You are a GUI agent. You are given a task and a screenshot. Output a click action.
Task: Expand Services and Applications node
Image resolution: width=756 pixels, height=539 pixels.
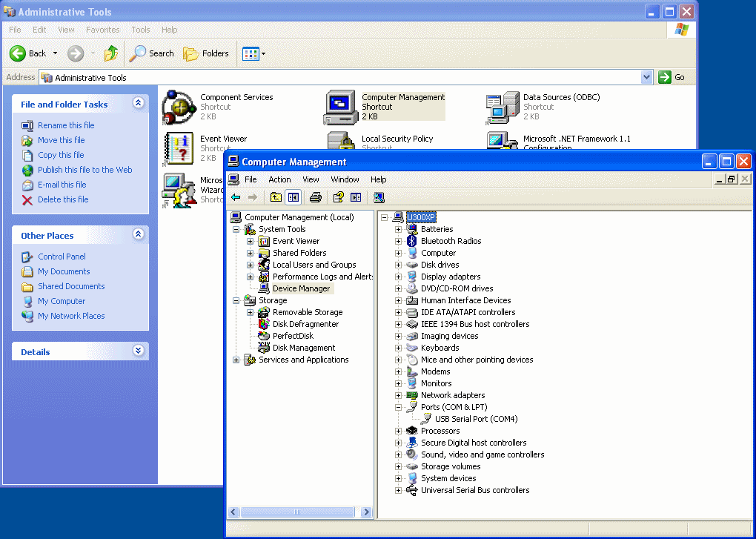point(236,360)
